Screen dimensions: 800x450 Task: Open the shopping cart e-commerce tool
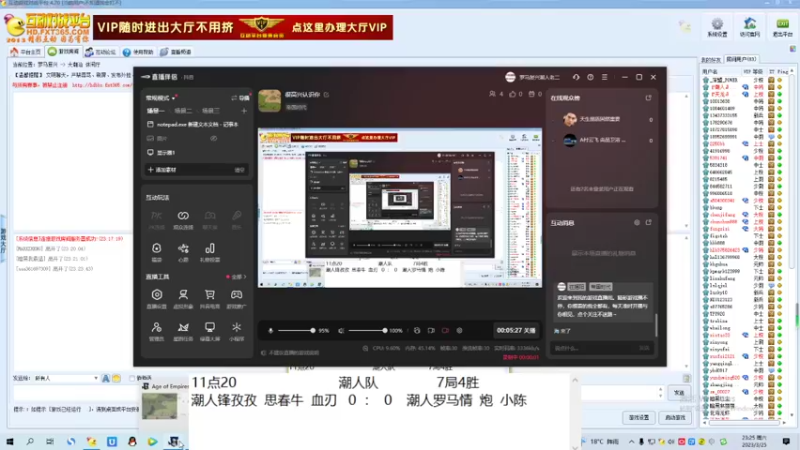(210, 298)
